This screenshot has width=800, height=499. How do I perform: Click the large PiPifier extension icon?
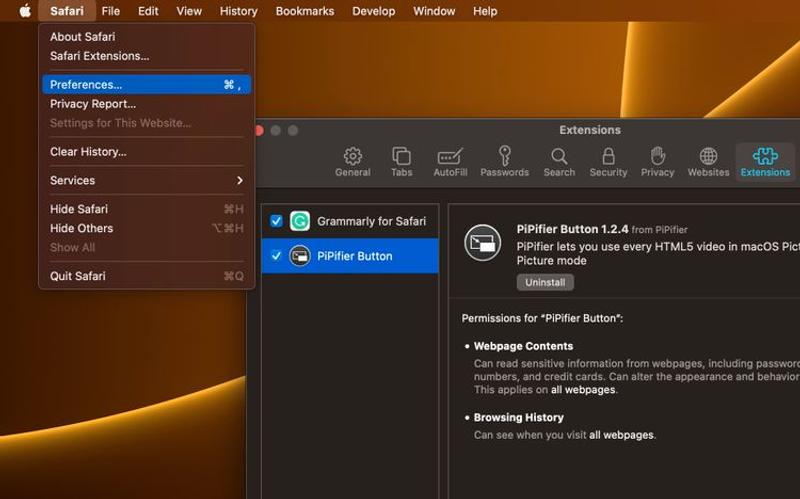[x=483, y=243]
